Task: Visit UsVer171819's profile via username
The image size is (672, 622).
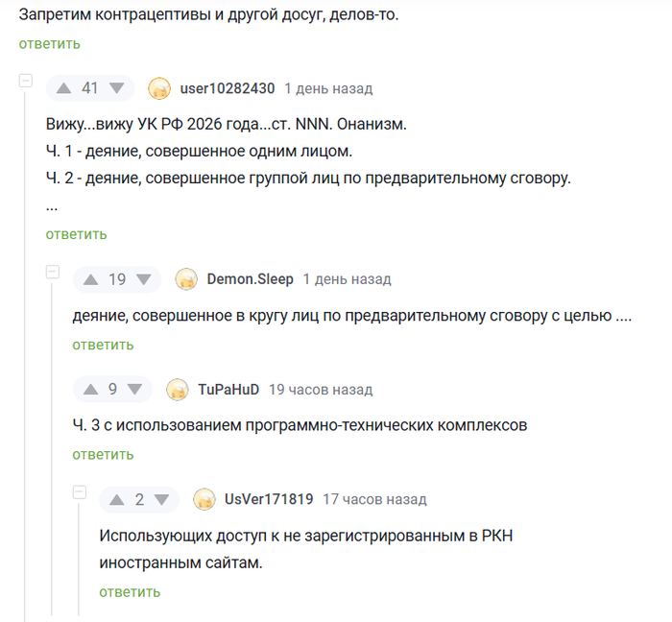Action: tap(269, 499)
